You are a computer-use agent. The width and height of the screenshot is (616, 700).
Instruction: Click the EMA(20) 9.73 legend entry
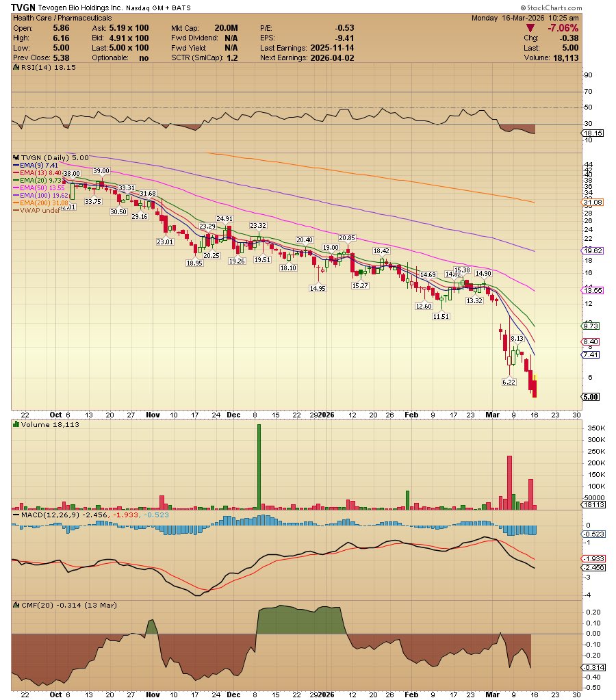(38, 181)
